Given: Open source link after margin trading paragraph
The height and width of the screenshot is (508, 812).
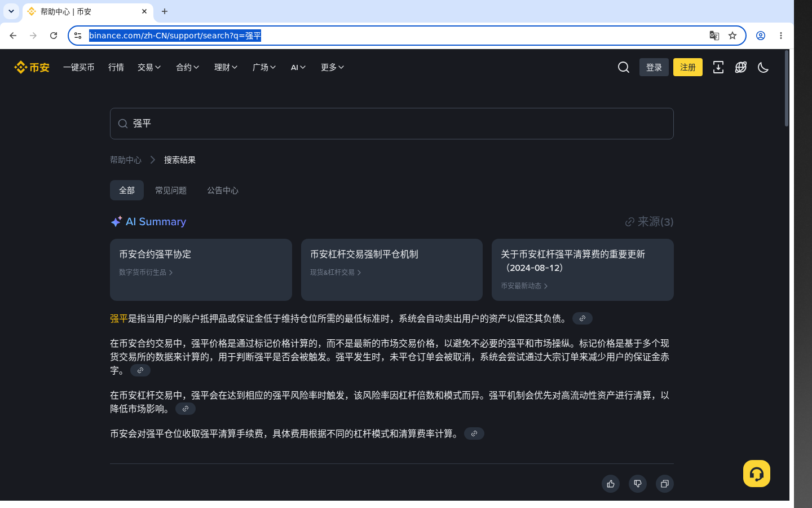Looking at the screenshot, I should point(186,409).
